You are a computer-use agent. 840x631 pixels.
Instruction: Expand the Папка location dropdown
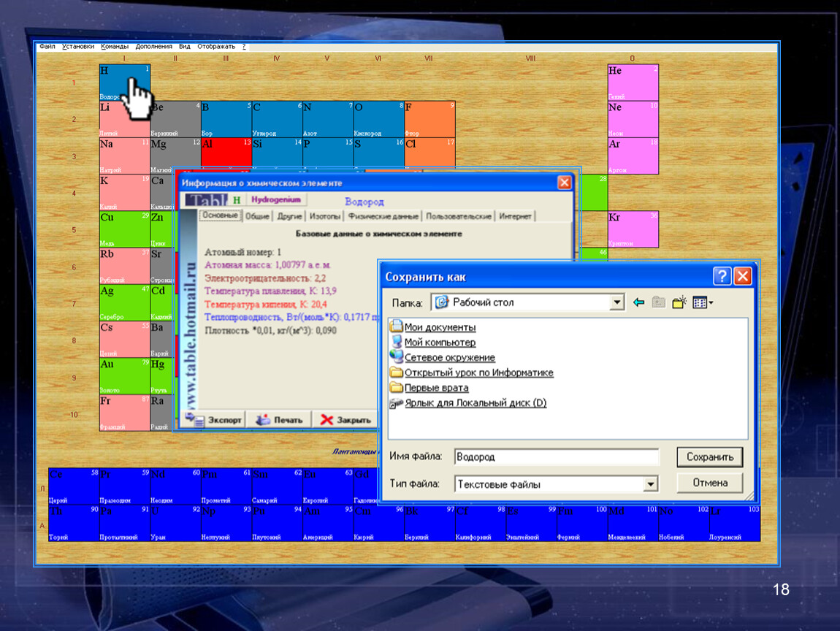coord(617,302)
